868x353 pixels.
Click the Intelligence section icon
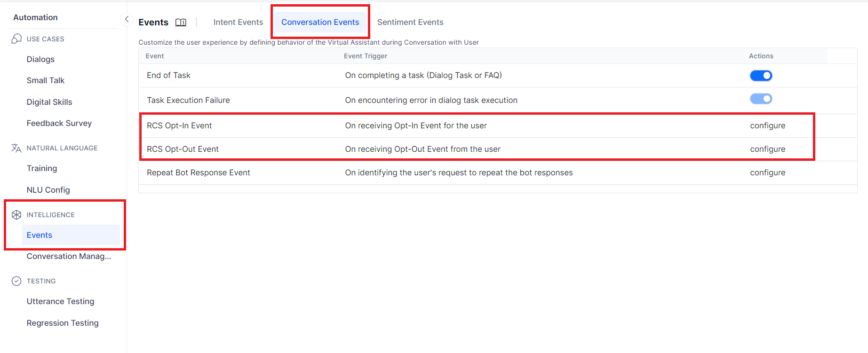tap(16, 215)
